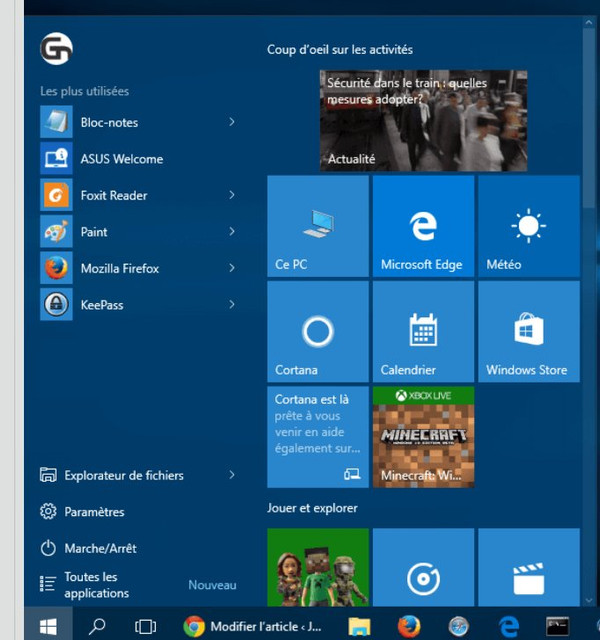Open the Xbox avatars game tile
The image size is (600, 640).
click(x=318, y=567)
